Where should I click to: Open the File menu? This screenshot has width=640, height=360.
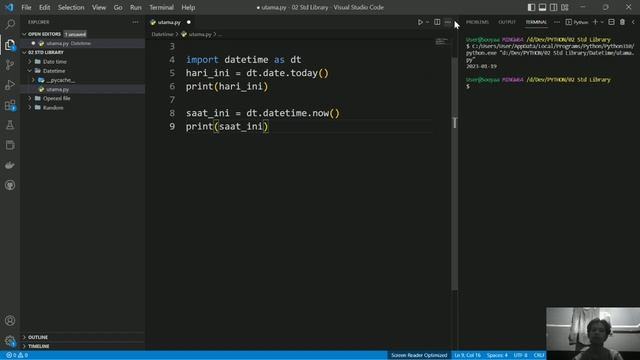tap(26, 7)
